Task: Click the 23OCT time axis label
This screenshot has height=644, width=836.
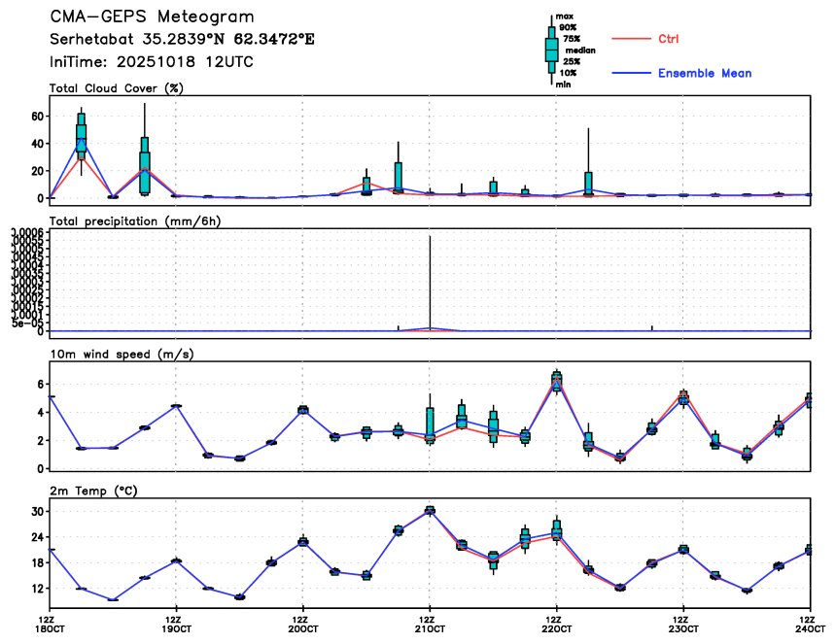Action: (x=682, y=625)
